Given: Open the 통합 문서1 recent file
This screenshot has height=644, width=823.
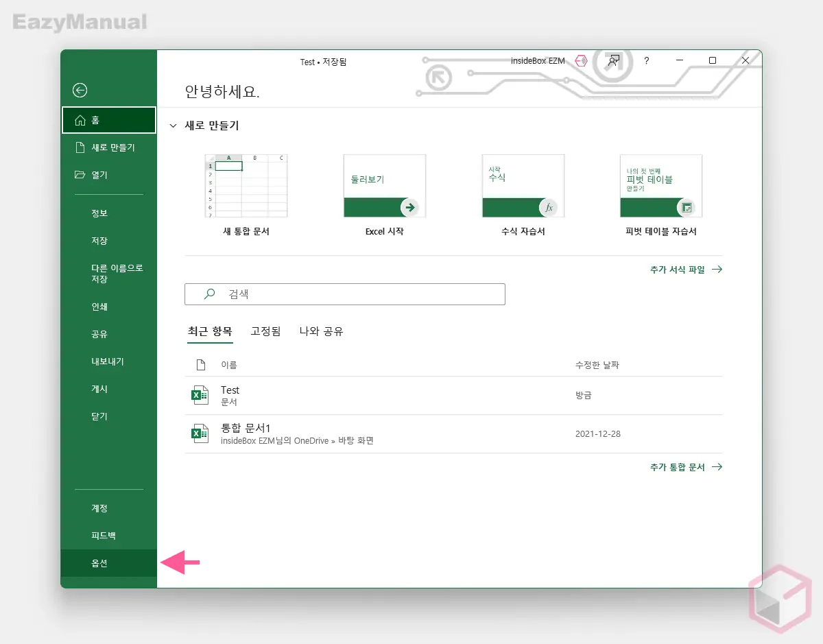Looking at the screenshot, I should [453, 434].
